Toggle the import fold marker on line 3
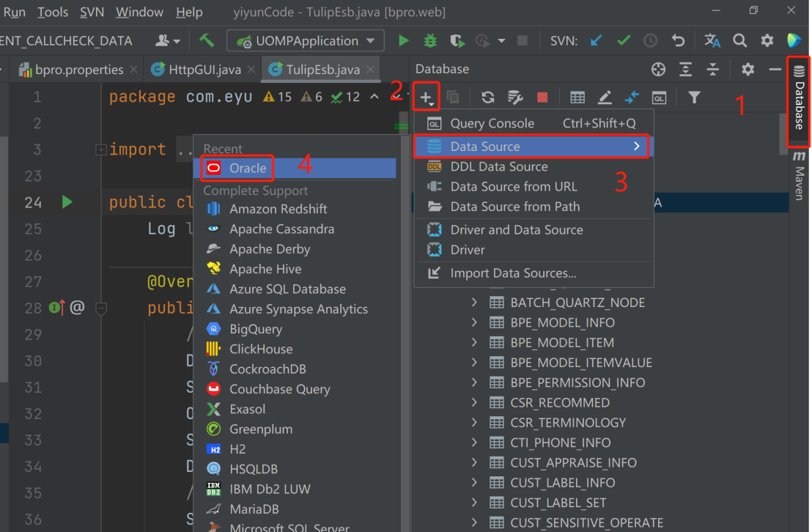This screenshot has width=812, height=532. (x=101, y=149)
